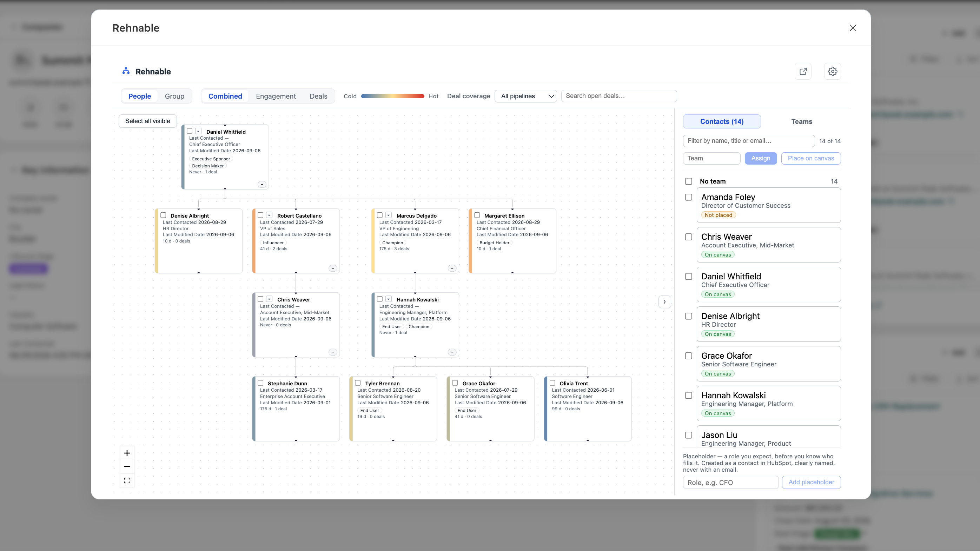Viewport: 980px width, 551px height.
Task: Collapse Marcus Delgado's subtree minus button
Action: point(452,268)
